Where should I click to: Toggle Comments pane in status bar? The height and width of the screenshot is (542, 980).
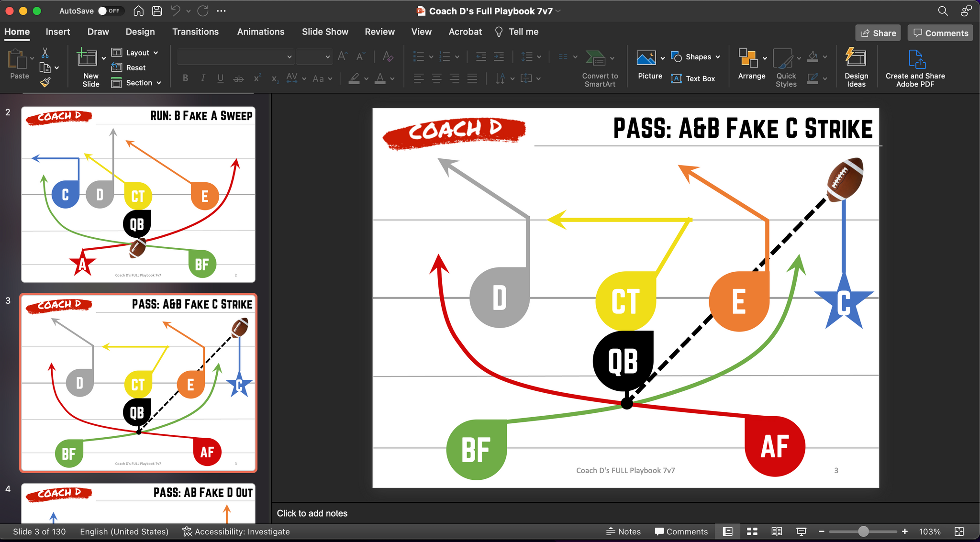point(681,531)
